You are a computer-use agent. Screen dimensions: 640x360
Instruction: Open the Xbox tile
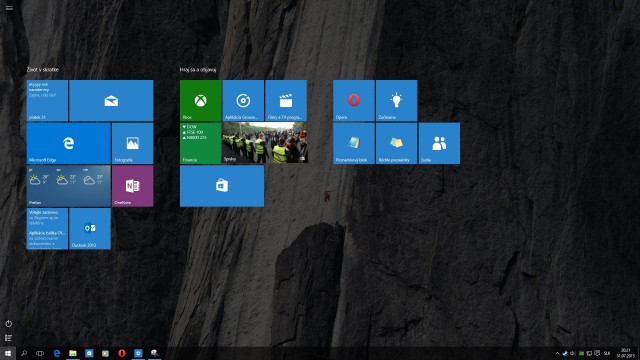pos(200,100)
